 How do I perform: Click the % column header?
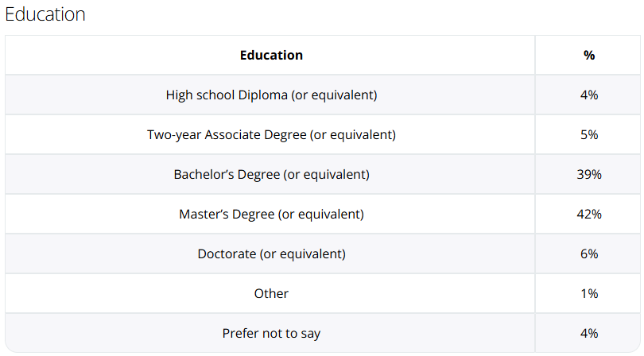point(589,56)
